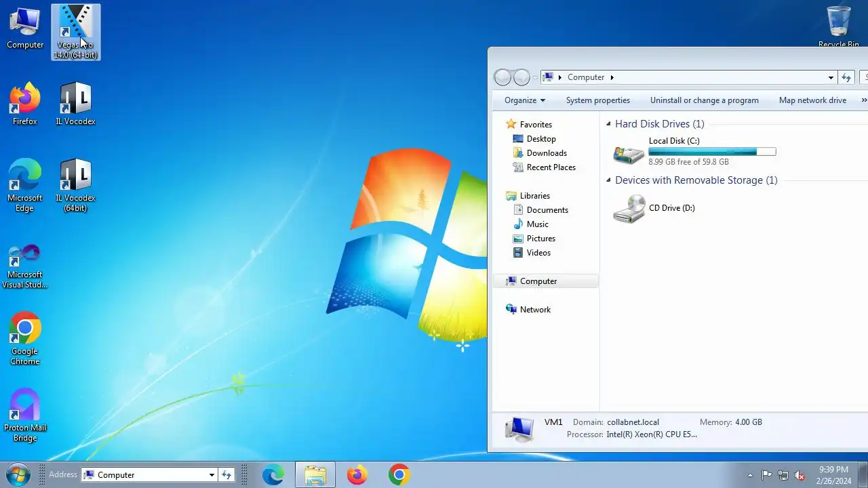Click the collabnet.local domain text
Image resolution: width=868 pixels, height=488 pixels.
633,422
